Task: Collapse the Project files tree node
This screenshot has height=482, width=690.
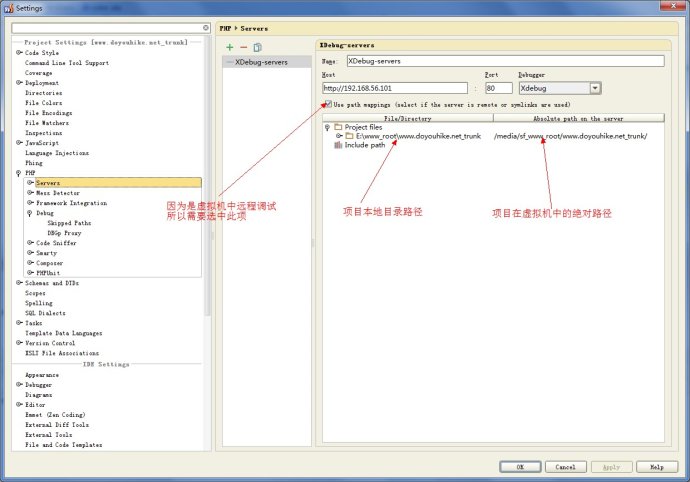Action: point(327,127)
